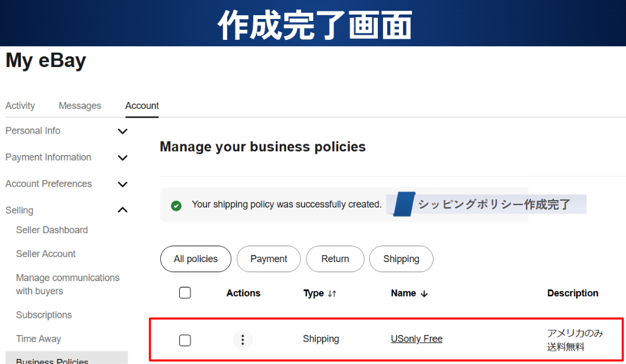Expand the Account Preferences section

(123, 184)
